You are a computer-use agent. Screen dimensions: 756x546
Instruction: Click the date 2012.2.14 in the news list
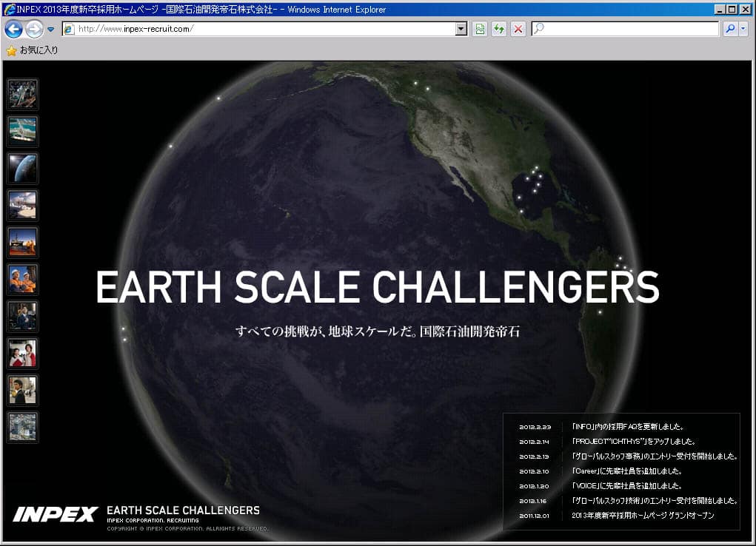click(x=534, y=442)
